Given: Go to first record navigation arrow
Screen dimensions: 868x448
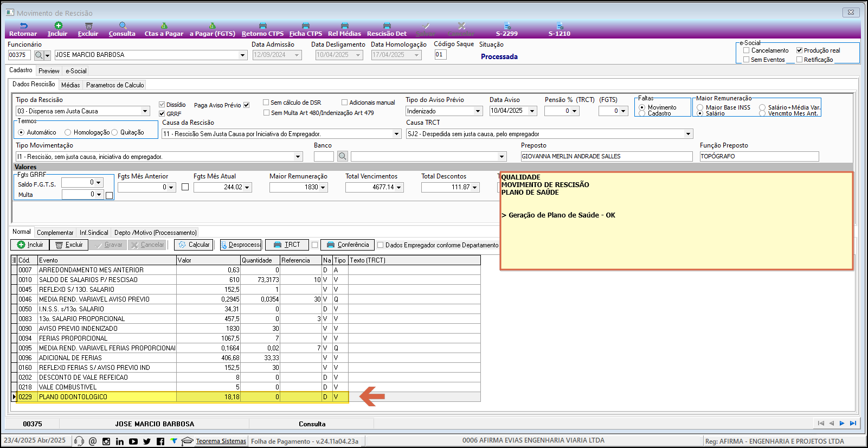Looking at the screenshot, I should coord(821,423).
